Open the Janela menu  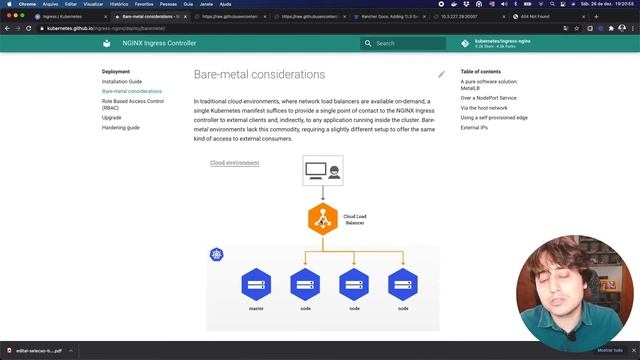point(206,4)
